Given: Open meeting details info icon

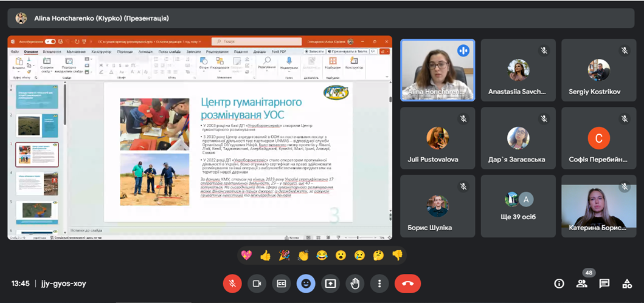Looking at the screenshot, I should point(559,284).
